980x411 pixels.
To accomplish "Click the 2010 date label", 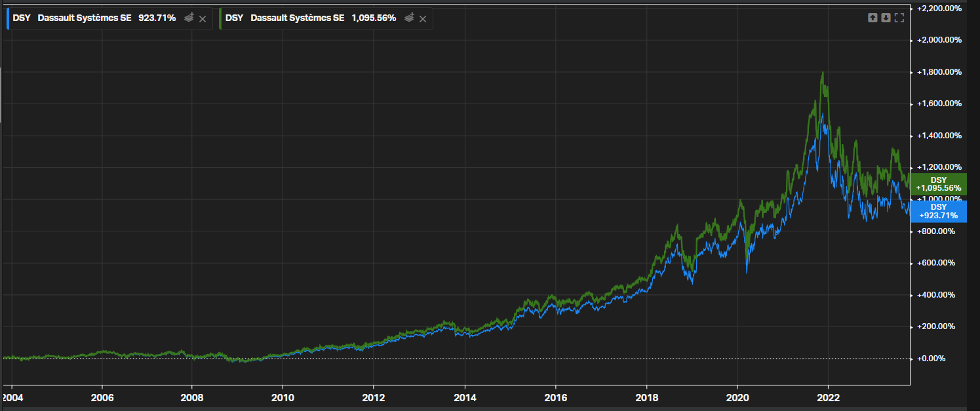I will (x=282, y=397).
